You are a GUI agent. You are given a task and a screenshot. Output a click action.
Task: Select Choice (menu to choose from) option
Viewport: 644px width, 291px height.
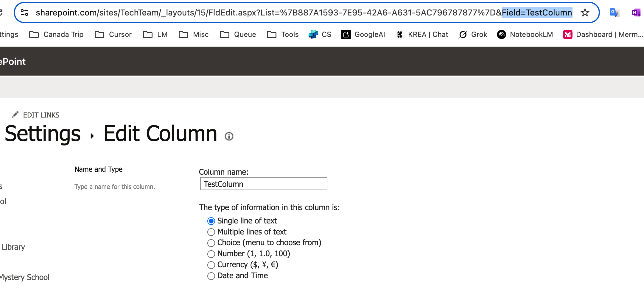[211, 243]
